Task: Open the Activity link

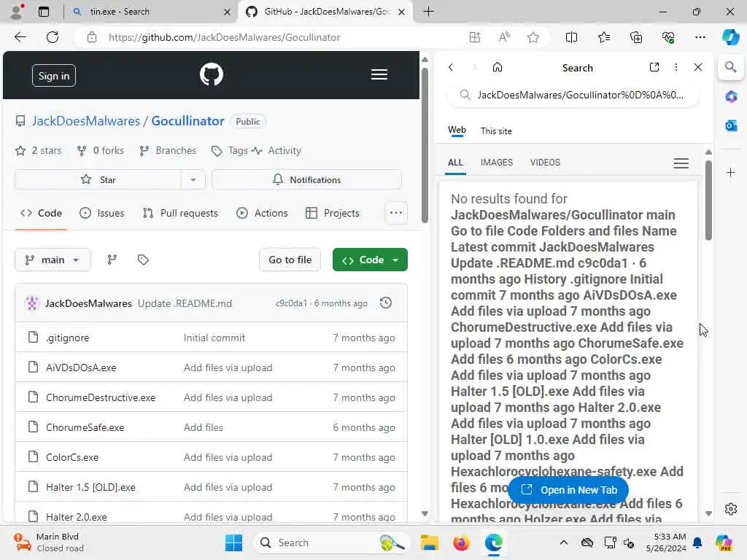Action: pyautogui.click(x=276, y=150)
